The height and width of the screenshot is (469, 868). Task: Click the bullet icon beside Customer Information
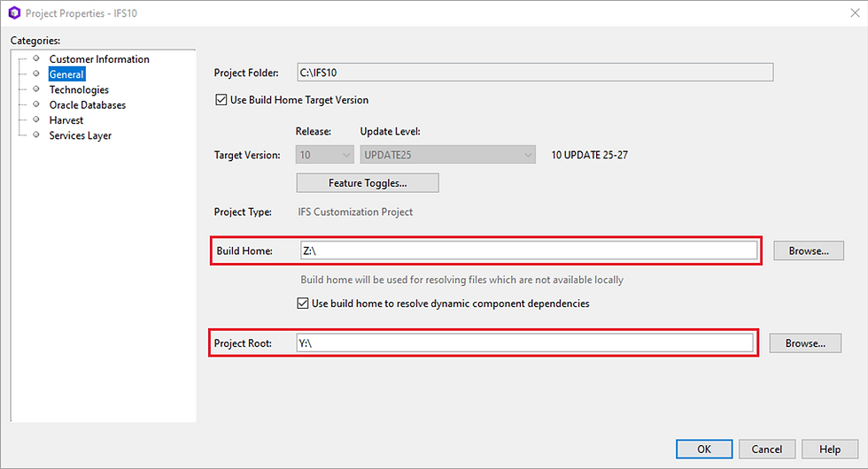tap(36, 58)
